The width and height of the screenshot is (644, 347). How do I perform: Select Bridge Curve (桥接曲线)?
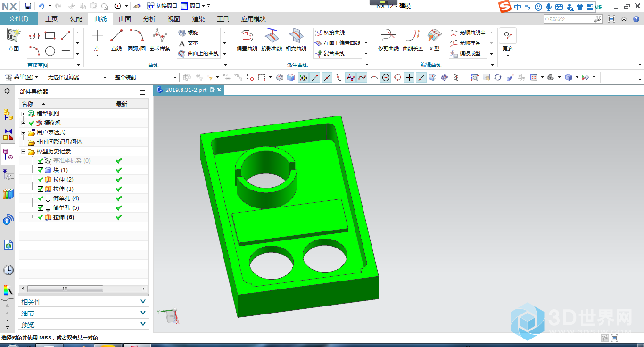(x=330, y=33)
